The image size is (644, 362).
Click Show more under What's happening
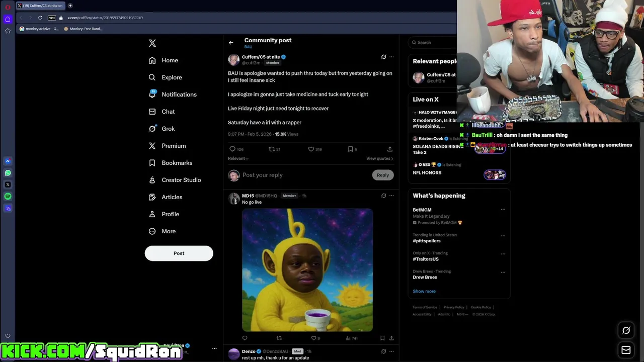click(424, 291)
